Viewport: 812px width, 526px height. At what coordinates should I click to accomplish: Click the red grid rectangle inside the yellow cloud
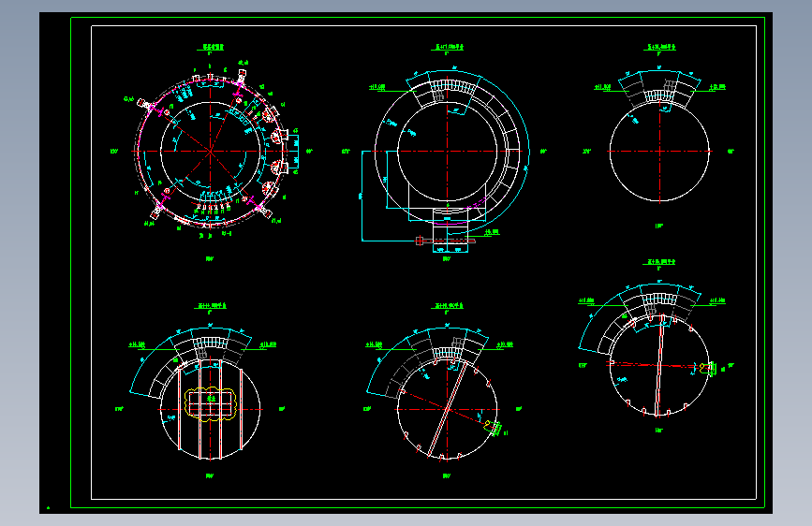click(210, 404)
